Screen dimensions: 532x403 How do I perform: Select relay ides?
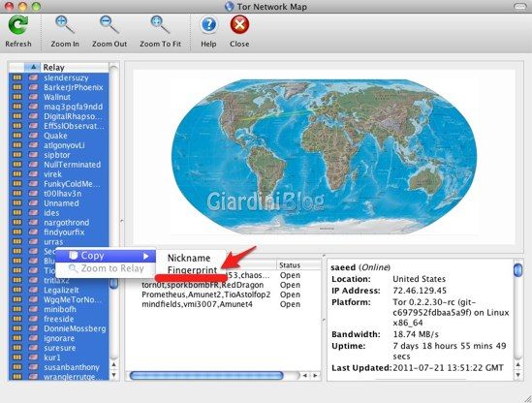point(51,213)
